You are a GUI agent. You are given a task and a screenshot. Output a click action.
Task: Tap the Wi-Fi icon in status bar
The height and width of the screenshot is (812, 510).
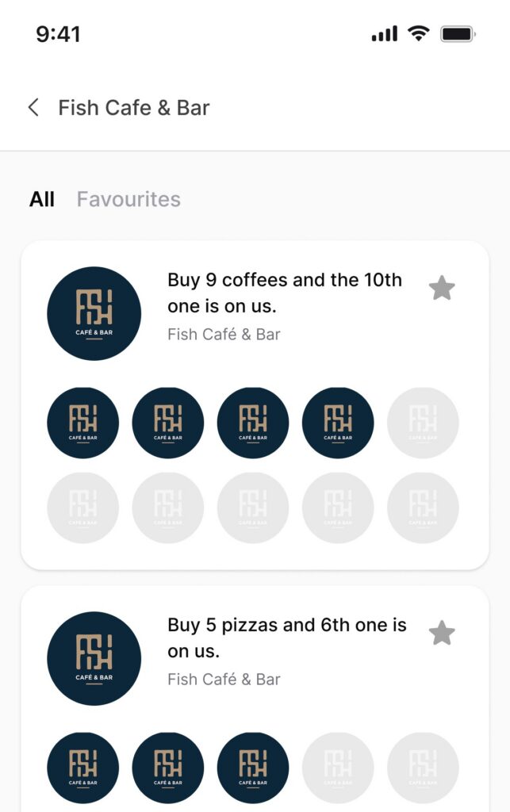coord(417,33)
